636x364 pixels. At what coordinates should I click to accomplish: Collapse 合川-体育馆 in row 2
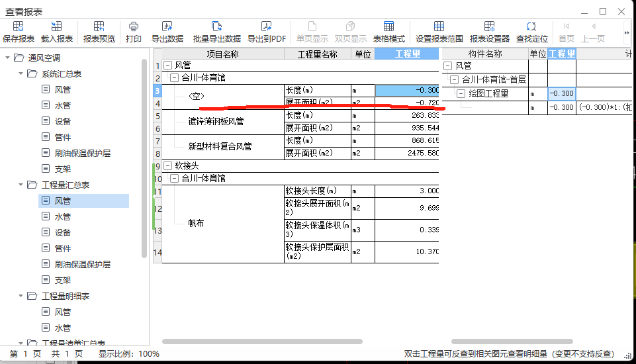tap(175, 77)
